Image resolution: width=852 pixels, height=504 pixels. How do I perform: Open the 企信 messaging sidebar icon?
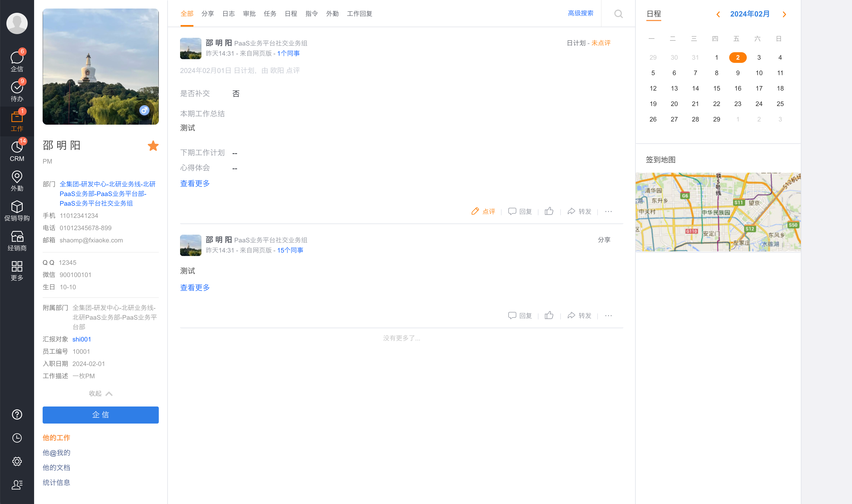[x=17, y=60]
